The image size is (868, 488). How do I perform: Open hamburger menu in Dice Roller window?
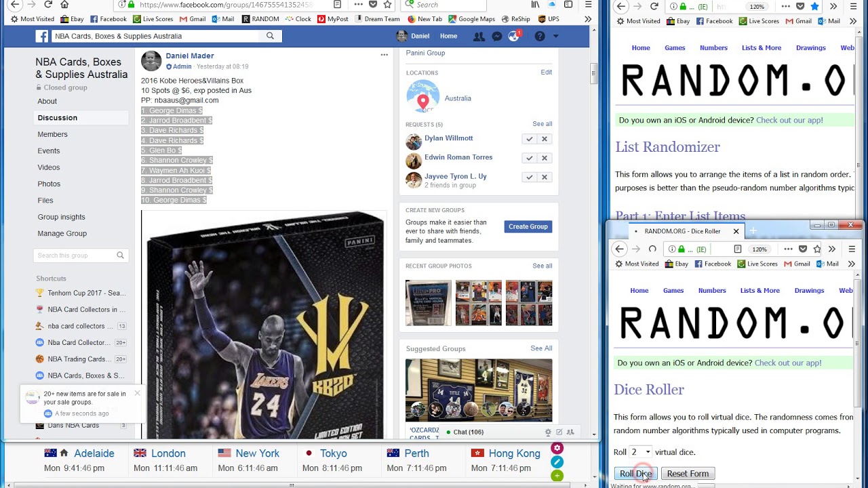(x=852, y=249)
